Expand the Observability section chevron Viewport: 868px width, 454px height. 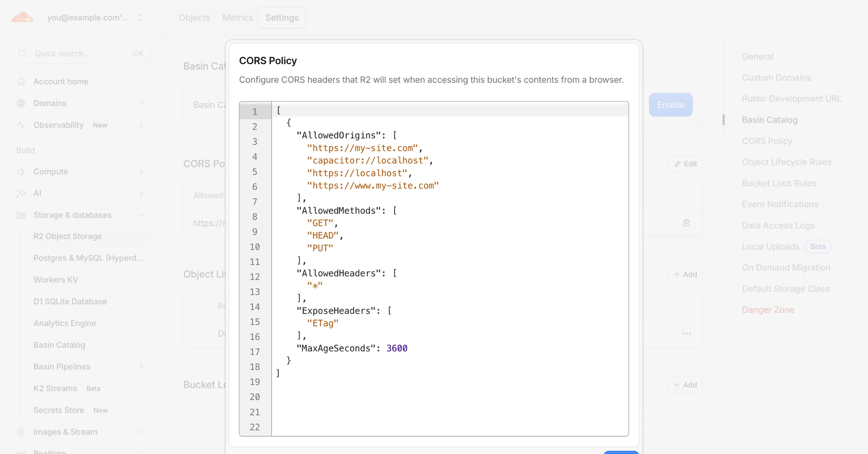coord(141,125)
